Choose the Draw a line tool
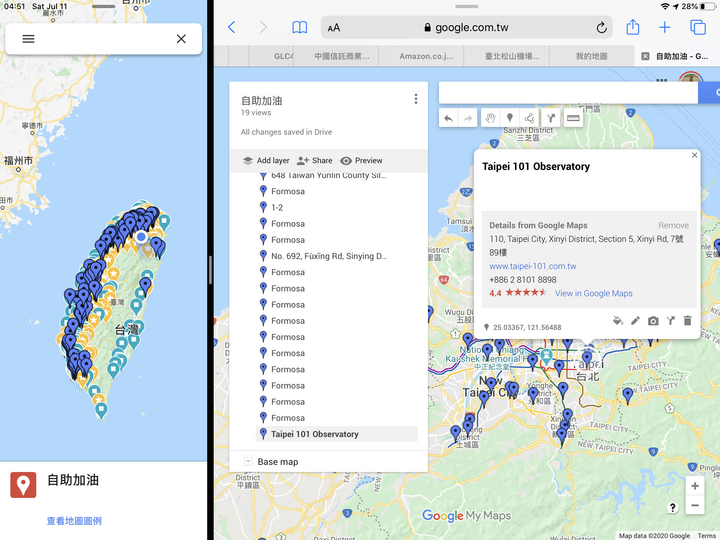Viewport: 720px width, 540px height. [x=529, y=118]
